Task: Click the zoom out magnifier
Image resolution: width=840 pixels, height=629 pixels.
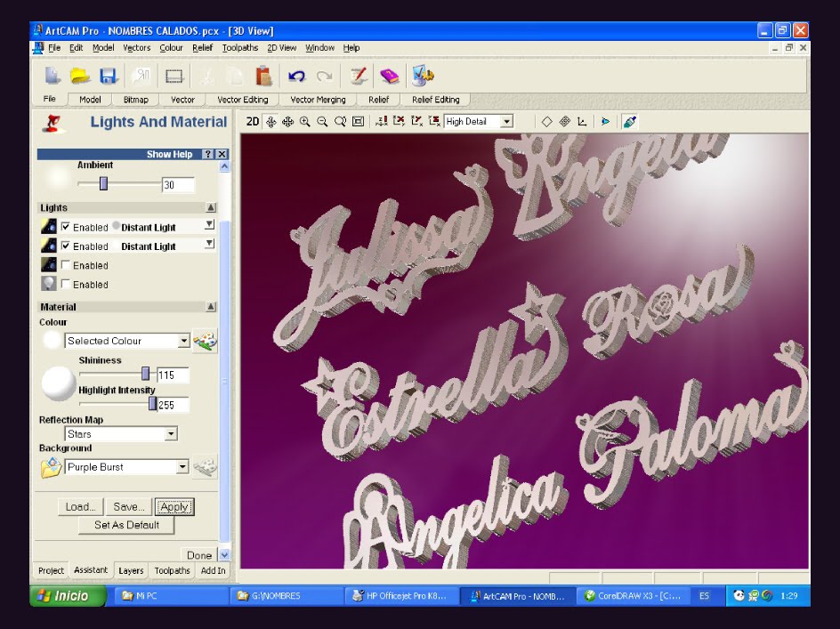Action: tap(322, 122)
